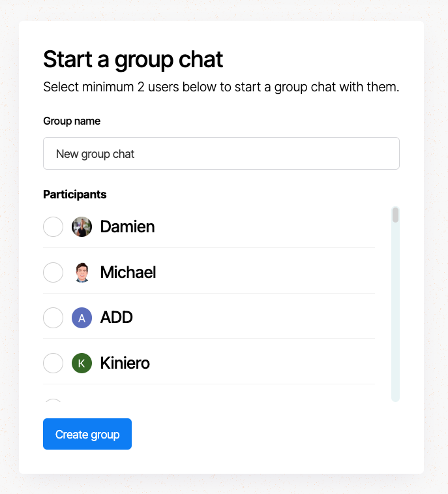
Task: Click the purple "A" avatar for ADD
Action: (x=82, y=318)
